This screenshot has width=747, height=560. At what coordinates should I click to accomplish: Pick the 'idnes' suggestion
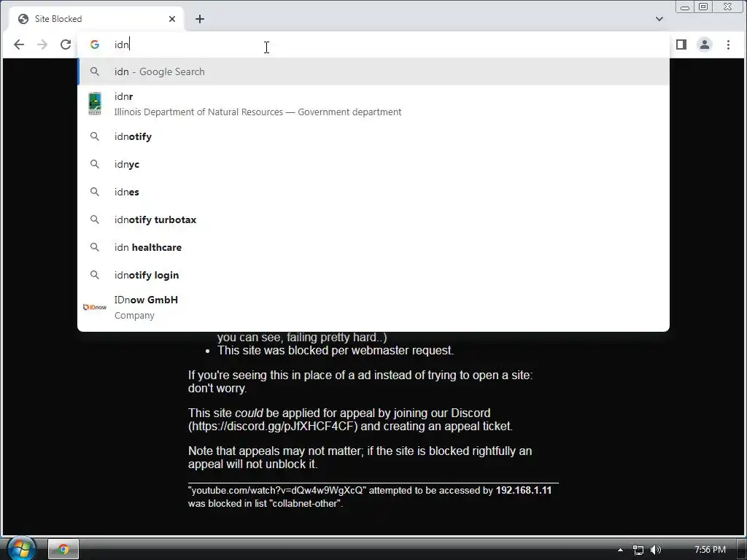373,192
